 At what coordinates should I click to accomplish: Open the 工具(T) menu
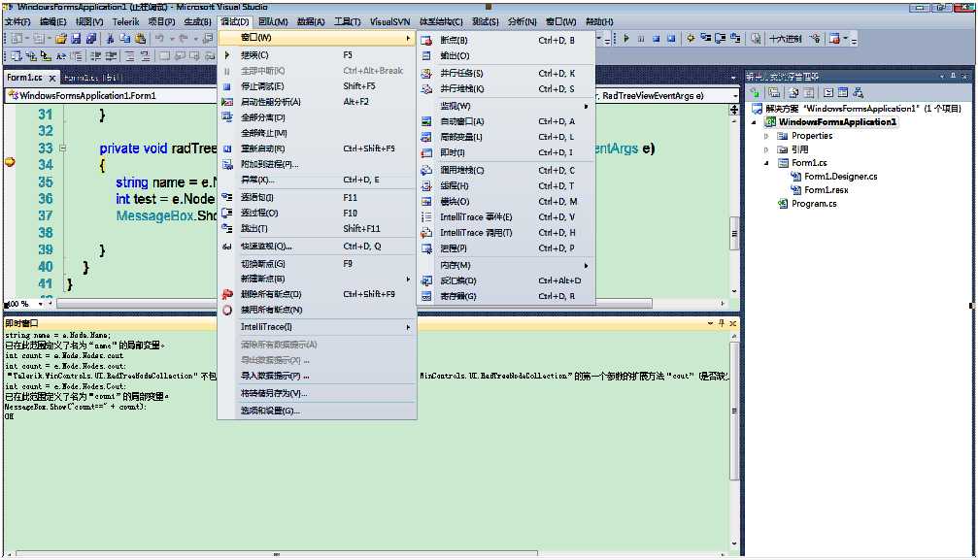tap(347, 21)
